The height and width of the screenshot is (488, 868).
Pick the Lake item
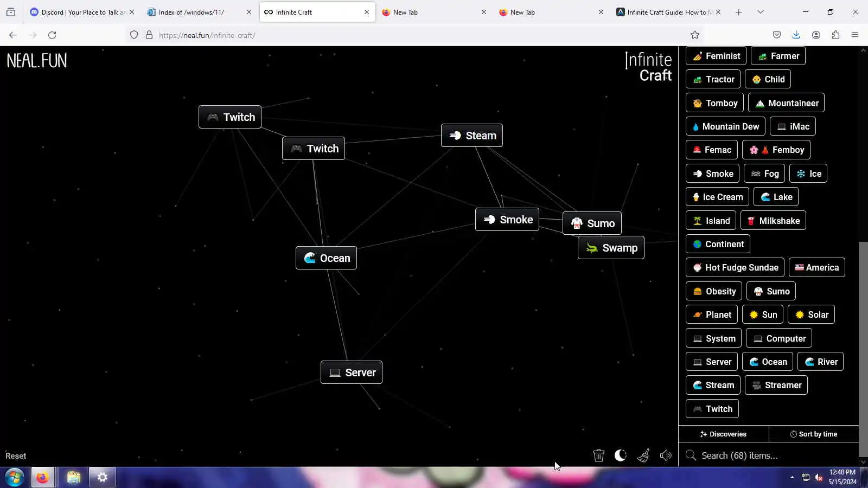click(x=776, y=197)
